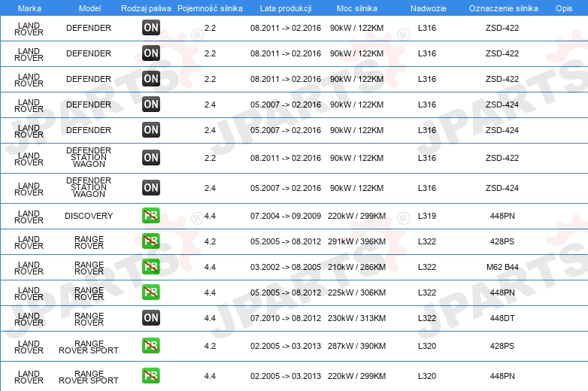The height and width of the screenshot is (391, 588).
Task: Click the power value 287kW / 390KM
Action: point(356,346)
